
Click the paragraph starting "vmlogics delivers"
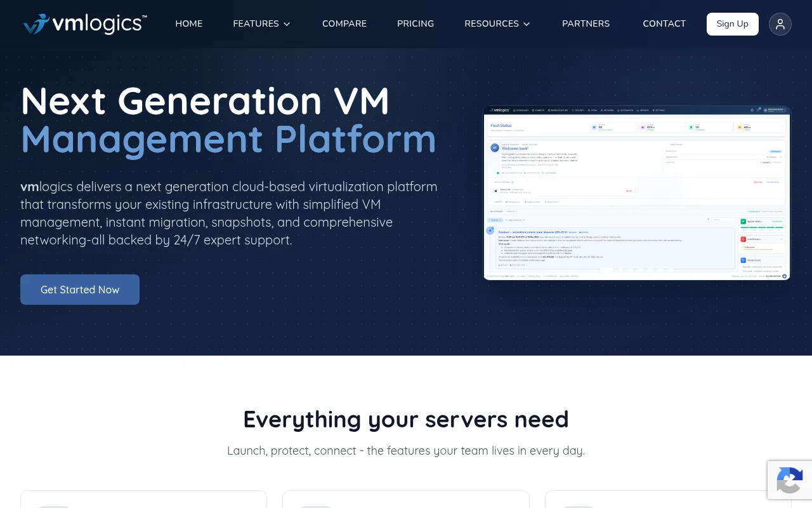(x=229, y=213)
